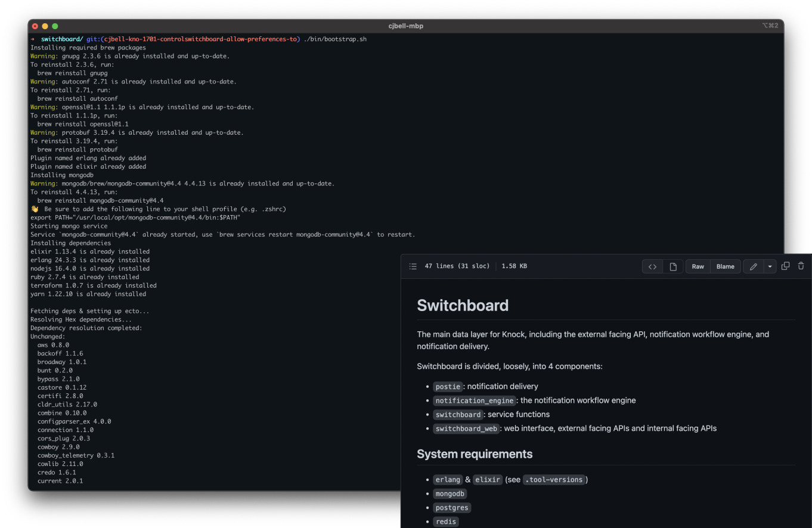
Task: Select the Raw button
Action: tap(698, 266)
